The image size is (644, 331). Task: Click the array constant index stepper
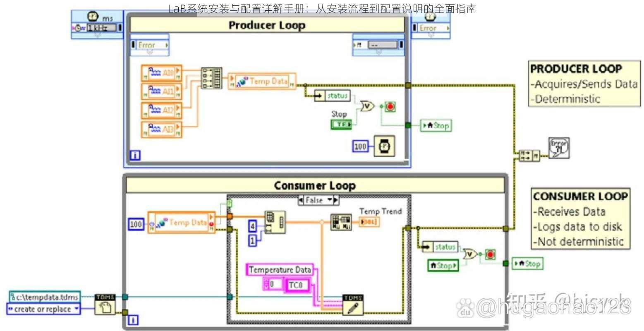(266, 284)
